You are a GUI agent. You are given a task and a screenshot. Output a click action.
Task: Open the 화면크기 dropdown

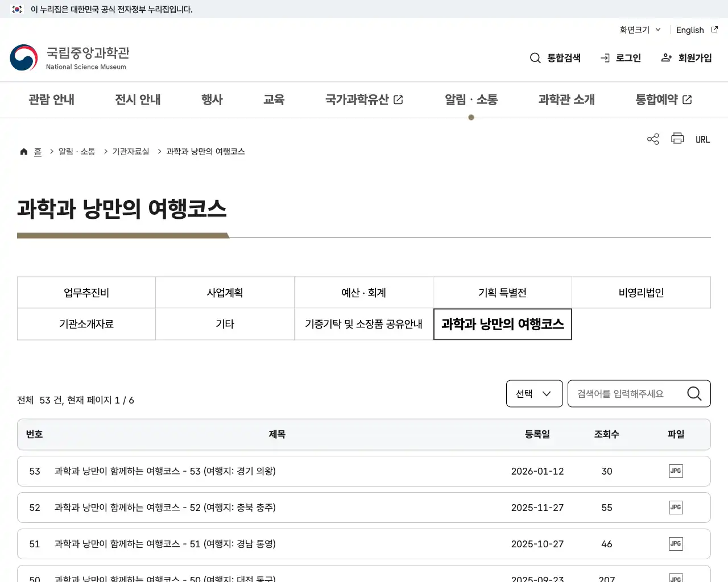point(639,30)
